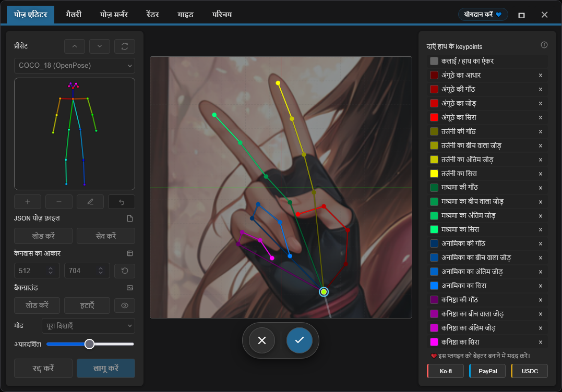Switch to the पोज़ एडिटर tab

(x=30, y=15)
